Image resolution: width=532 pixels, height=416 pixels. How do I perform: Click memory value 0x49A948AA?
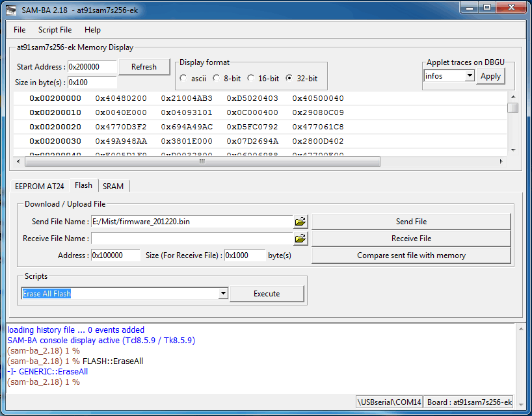[121, 141]
